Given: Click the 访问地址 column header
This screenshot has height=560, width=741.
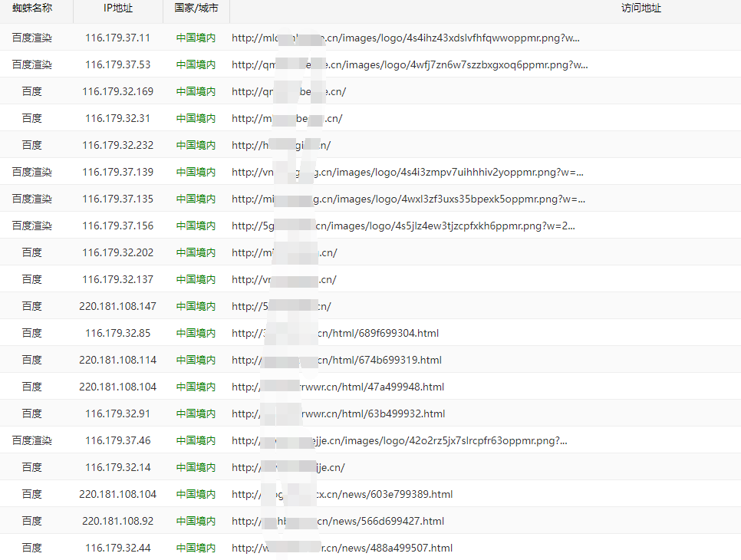Looking at the screenshot, I should tap(641, 8).
